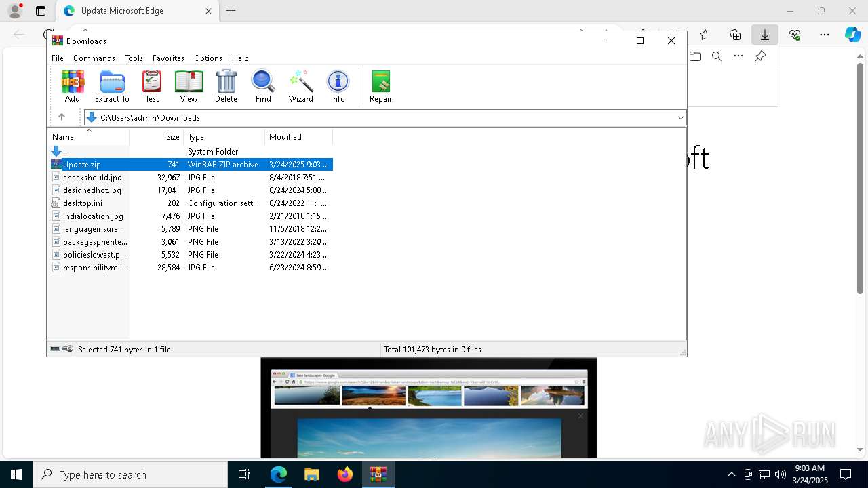Click the Add toolbar icon in WinRAR
This screenshot has height=488, width=868.
[x=73, y=86]
